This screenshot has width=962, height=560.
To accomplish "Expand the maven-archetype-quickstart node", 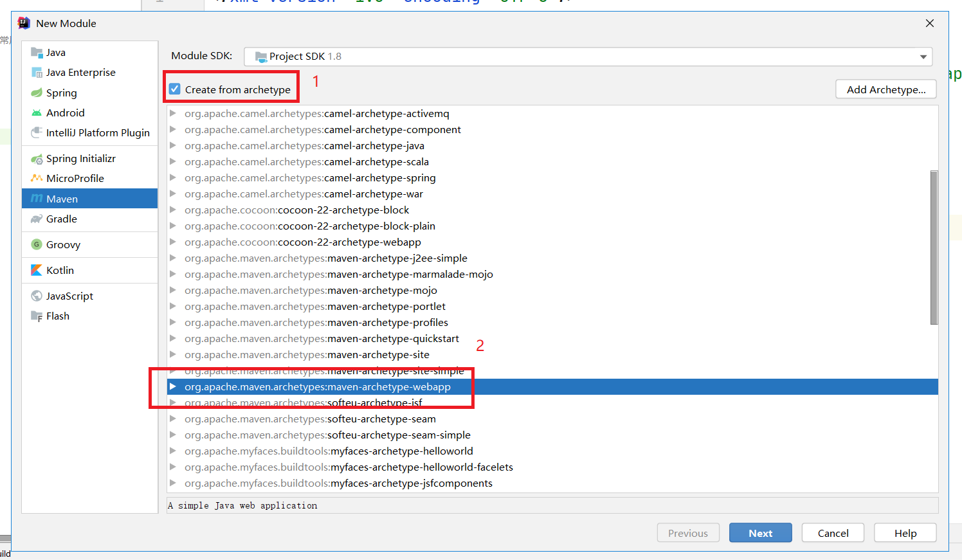I will 173,338.
